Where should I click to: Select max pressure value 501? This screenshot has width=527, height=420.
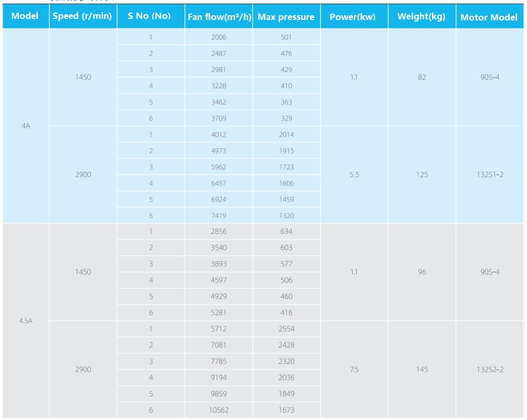coord(286,37)
